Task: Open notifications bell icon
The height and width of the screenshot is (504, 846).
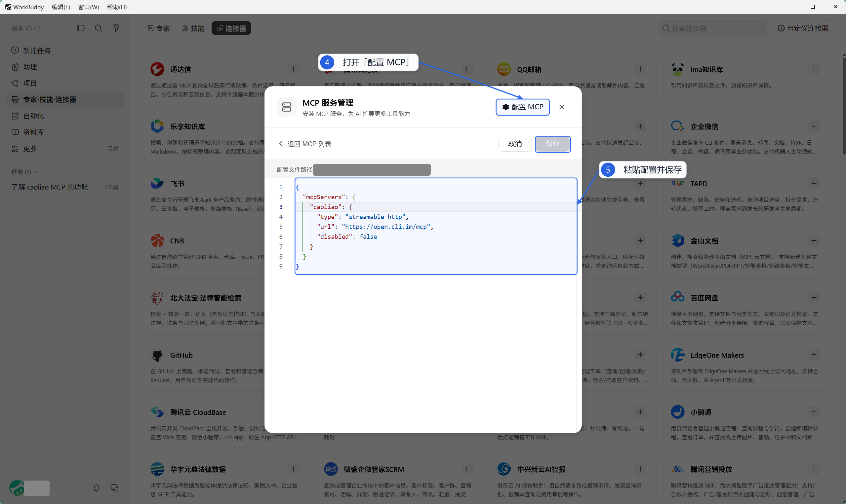Action: [x=97, y=488]
